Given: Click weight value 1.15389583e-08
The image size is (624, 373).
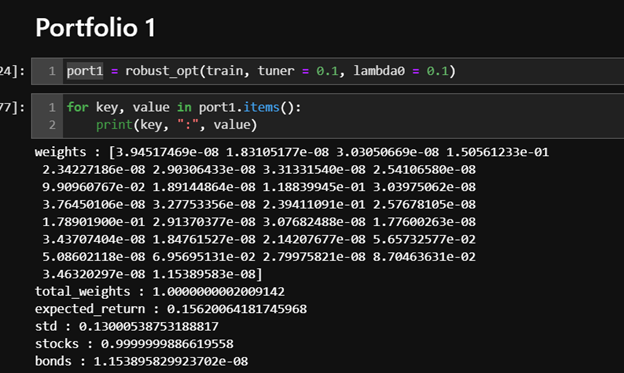Looking at the screenshot, I should point(204,274).
